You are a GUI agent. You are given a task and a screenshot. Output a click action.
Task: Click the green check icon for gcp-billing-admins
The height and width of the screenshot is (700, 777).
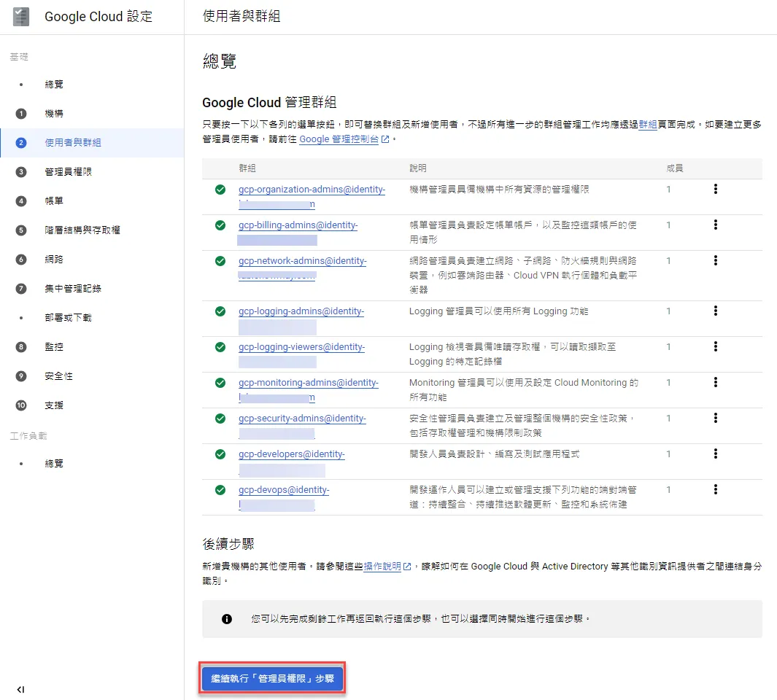point(220,225)
